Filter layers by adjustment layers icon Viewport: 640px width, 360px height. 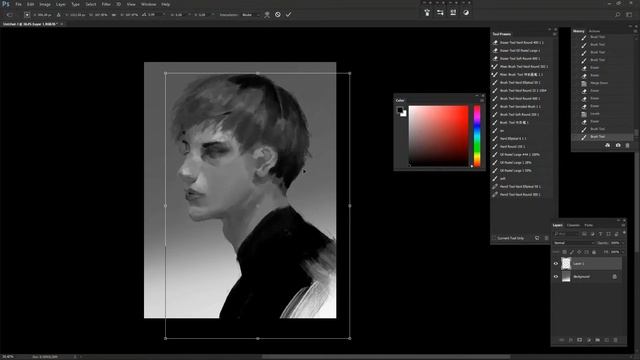pos(593,234)
